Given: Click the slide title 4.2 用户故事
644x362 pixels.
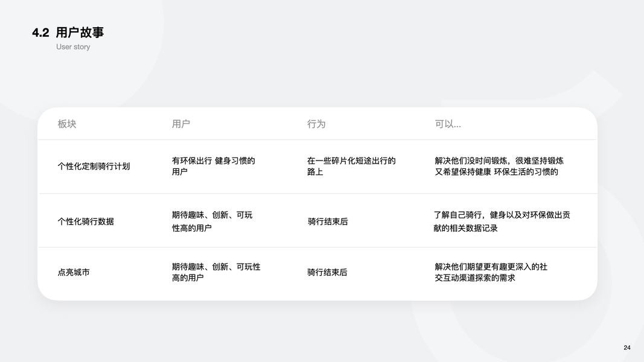Looking at the screenshot, I should click(x=68, y=33).
